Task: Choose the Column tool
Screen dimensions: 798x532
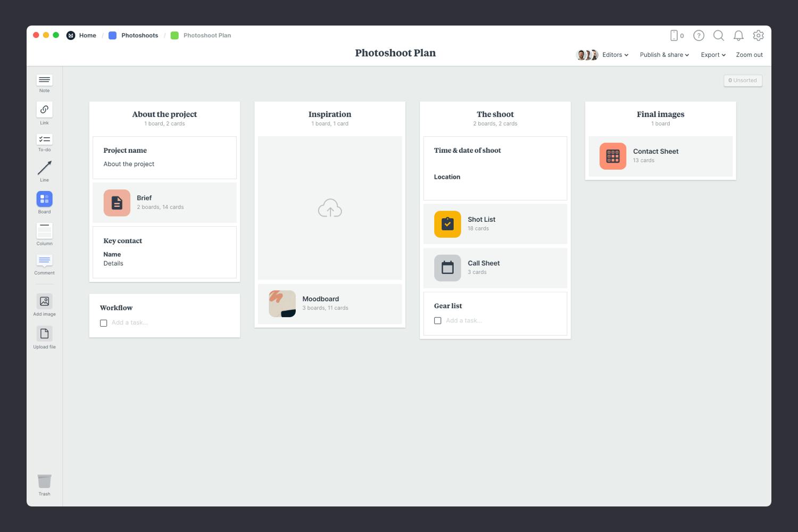Action: tap(44, 231)
